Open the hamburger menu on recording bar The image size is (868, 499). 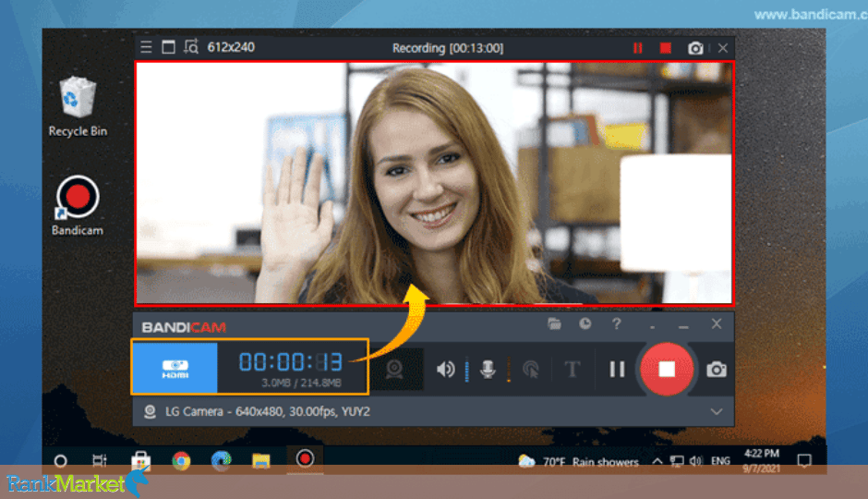click(146, 47)
